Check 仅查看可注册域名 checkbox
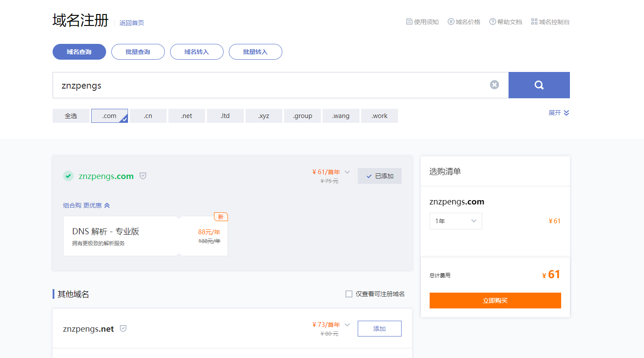The height and width of the screenshot is (358, 644). pos(349,294)
